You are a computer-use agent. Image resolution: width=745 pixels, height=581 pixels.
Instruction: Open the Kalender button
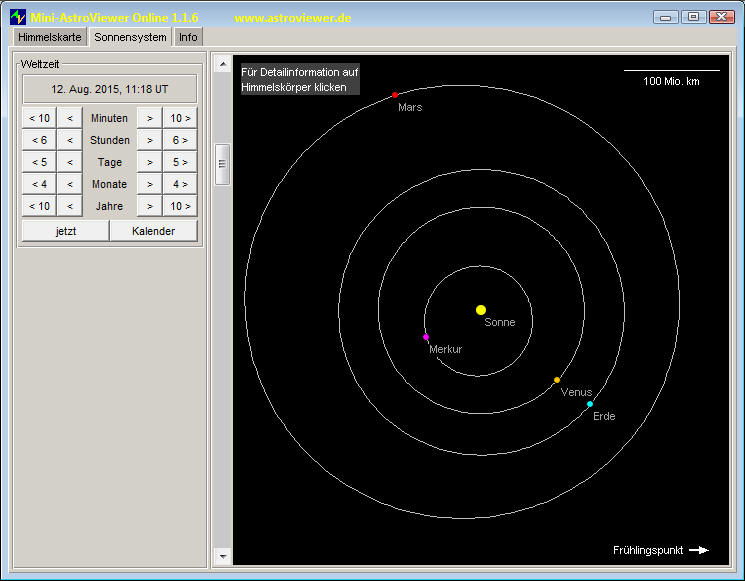coord(153,231)
